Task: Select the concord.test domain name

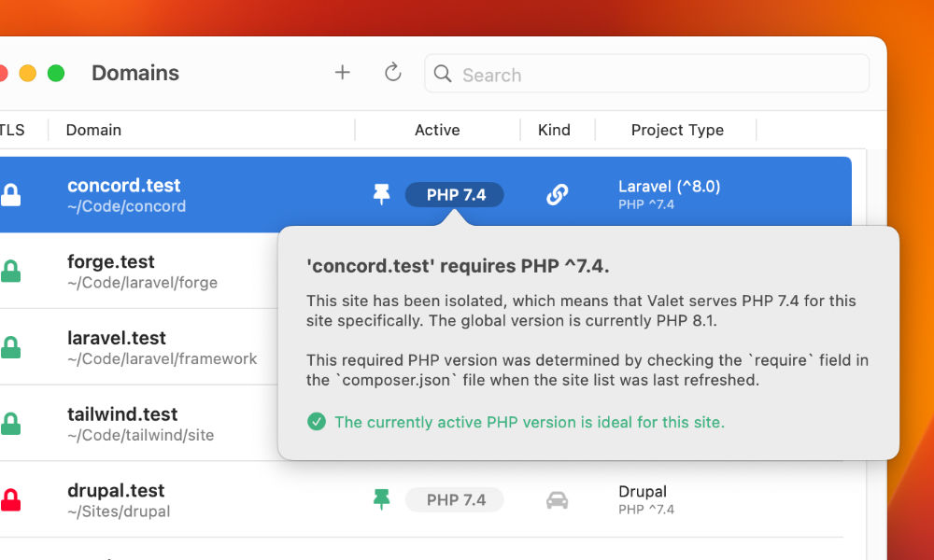Action: point(124,185)
